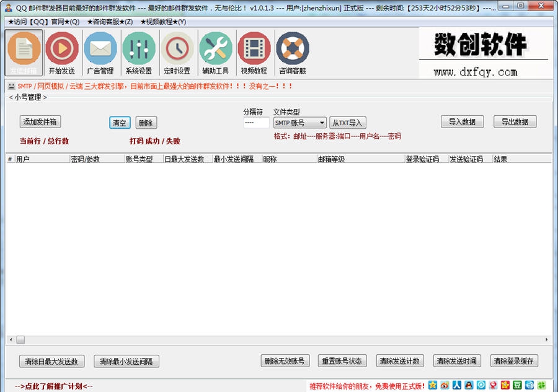Expand the 文件类型 SMTP 账号 dropdown
Viewport: 558px width, 392px height.
(x=299, y=123)
